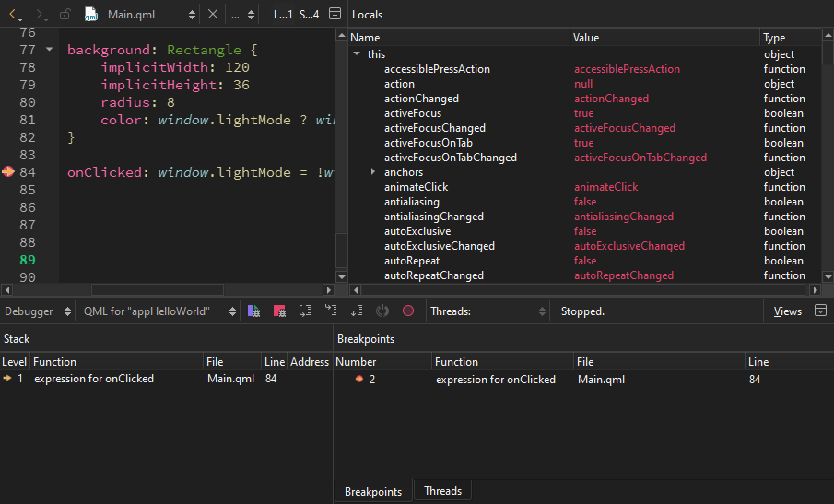834x504 pixels.
Task: Open the symbols dropdown labeled with ellipsis
Action: [x=242, y=15]
